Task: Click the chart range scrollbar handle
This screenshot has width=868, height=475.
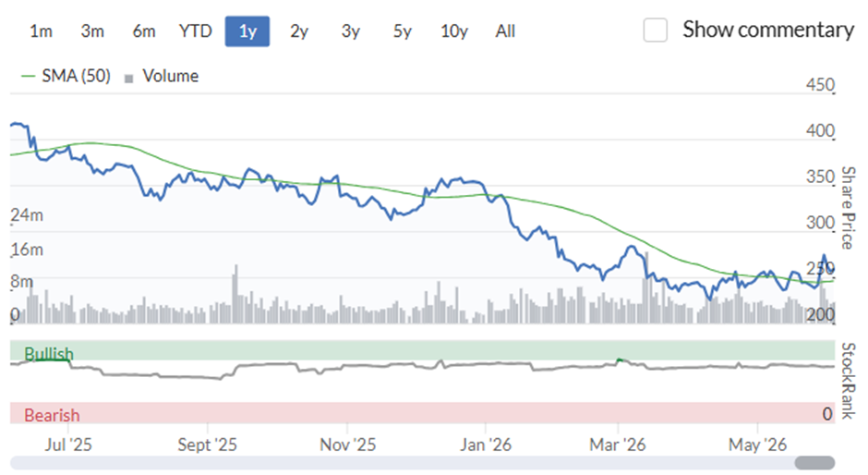Action: (x=814, y=463)
